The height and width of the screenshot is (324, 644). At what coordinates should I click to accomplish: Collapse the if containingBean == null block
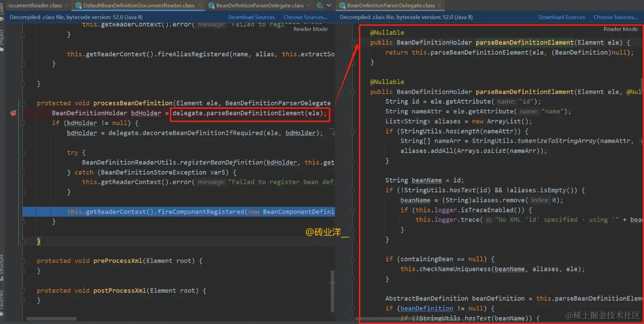click(x=353, y=259)
